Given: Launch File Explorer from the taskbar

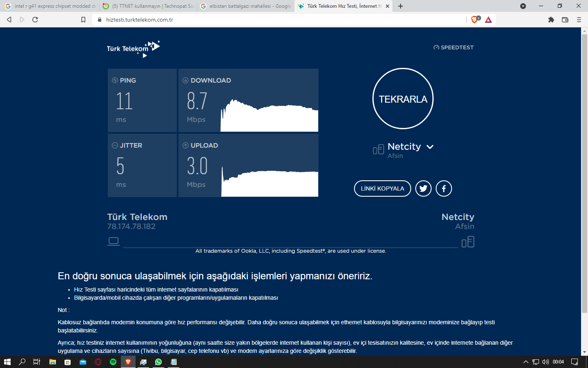Looking at the screenshot, I should tap(52, 362).
